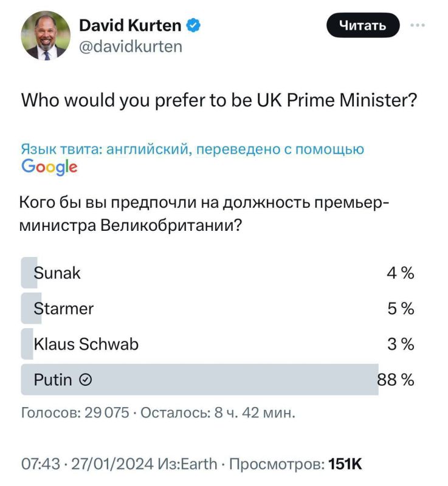Click the 88 % result for Putin
Screen dimensions: 448x486
396,380
